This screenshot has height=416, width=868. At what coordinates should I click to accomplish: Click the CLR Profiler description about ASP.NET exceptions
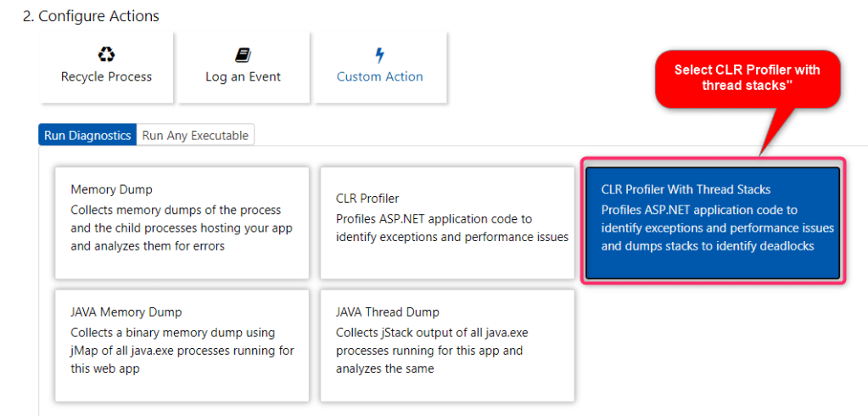[x=451, y=228]
